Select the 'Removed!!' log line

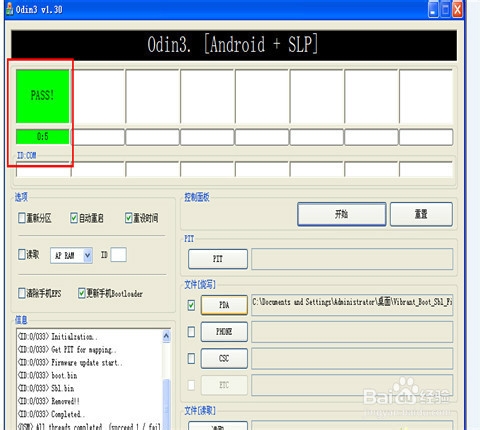(49, 401)
